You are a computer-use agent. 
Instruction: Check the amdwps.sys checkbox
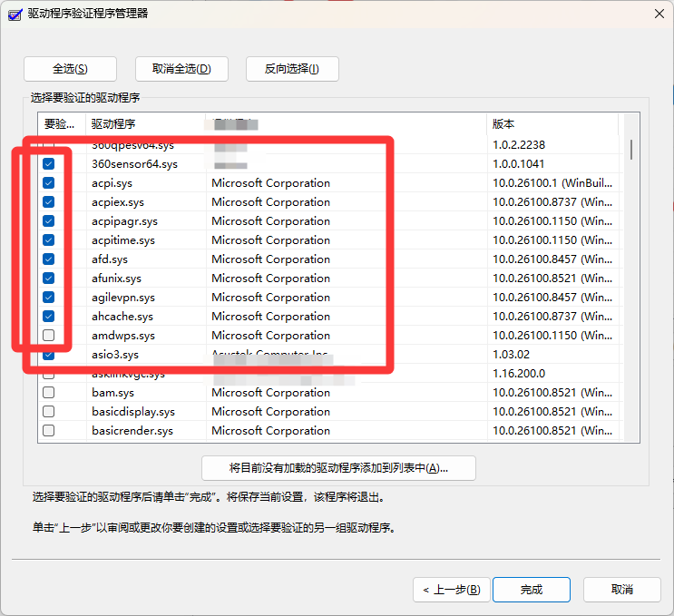point(49,336)
